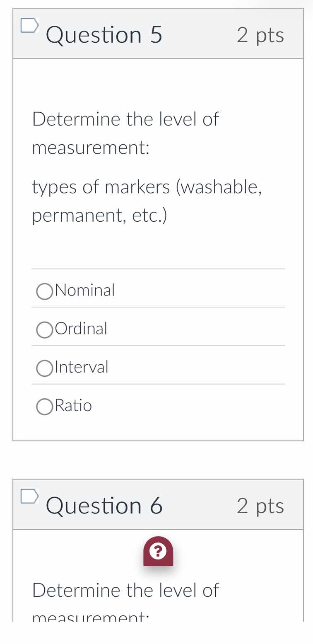
Task: Click the flag marker for the markers question
Action: click(29, 26)
